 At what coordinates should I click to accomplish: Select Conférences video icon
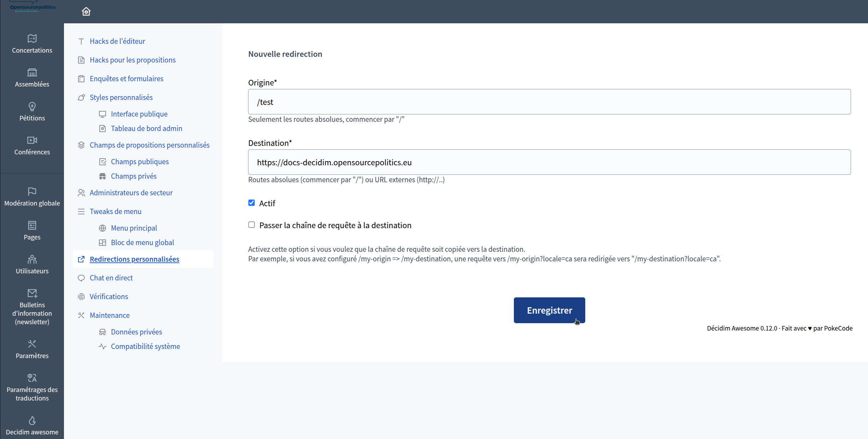tap(32, 140)
